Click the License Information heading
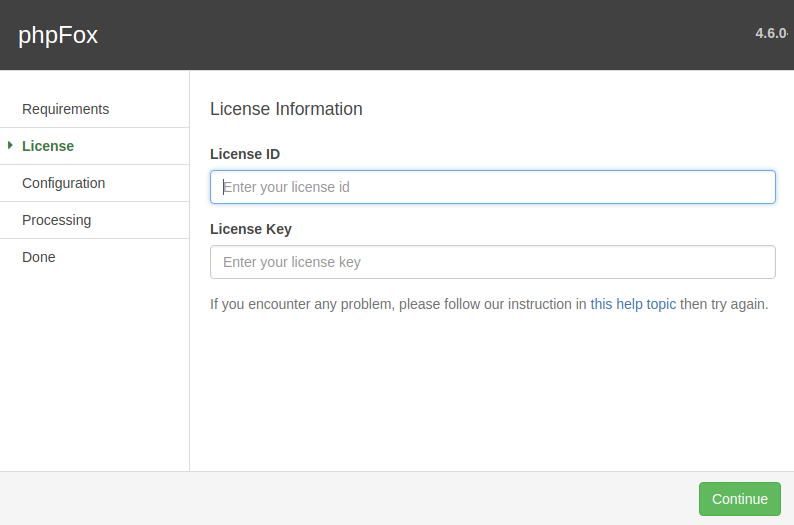Screen dimensions: 794x525 [286, 109]
